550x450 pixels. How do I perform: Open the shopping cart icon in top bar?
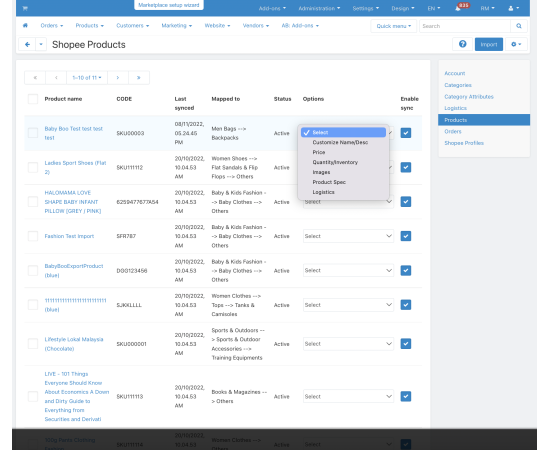click(25, 8)
